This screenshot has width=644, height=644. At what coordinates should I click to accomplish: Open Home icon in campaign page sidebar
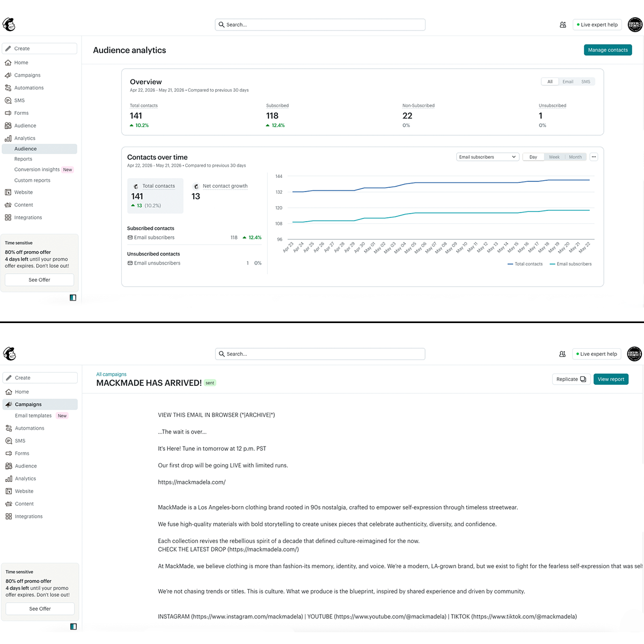[x=9, y=392]
